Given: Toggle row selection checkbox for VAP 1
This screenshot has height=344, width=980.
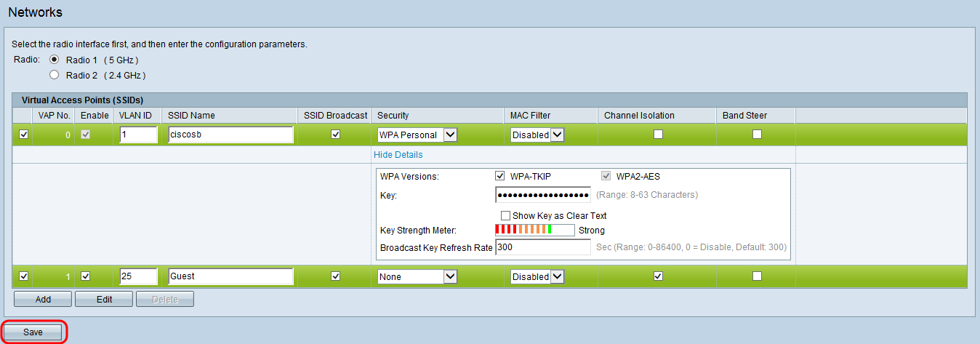Looking at the screenshot, I should click(23, 276).
